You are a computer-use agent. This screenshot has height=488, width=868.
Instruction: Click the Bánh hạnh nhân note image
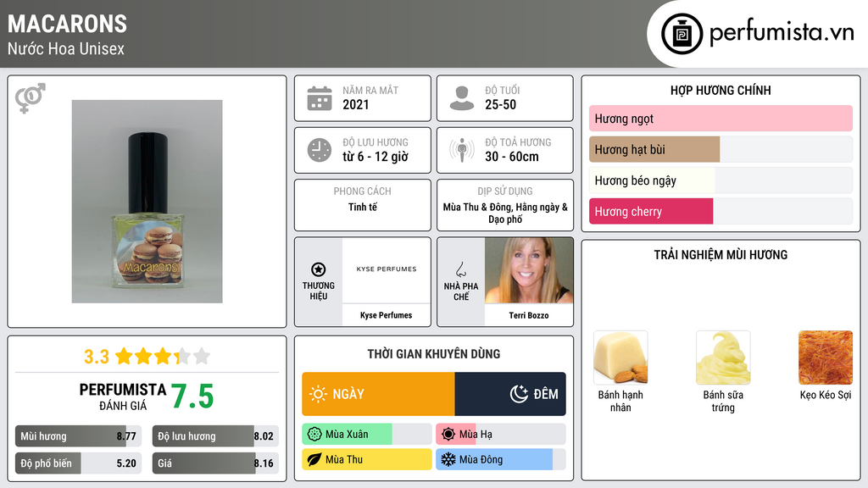[620, 358]
